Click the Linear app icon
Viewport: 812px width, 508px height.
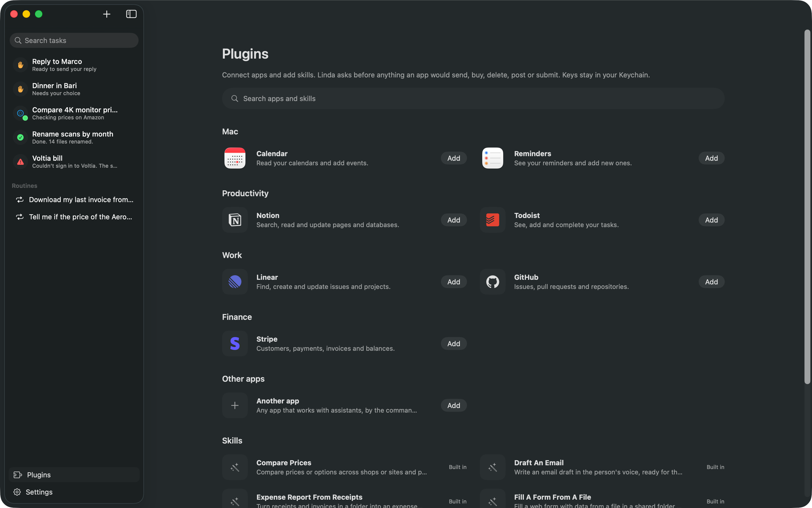(x=235, y=282)
